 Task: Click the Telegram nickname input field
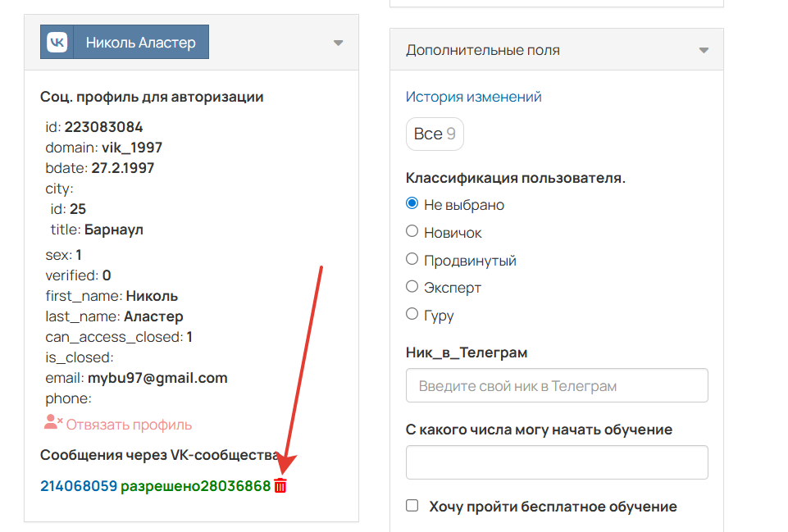[x=556, y=385]
